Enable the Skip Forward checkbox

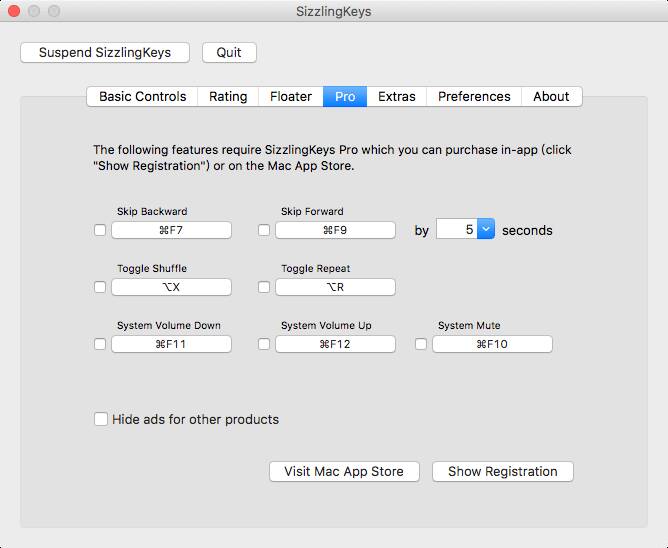(264, 230)
